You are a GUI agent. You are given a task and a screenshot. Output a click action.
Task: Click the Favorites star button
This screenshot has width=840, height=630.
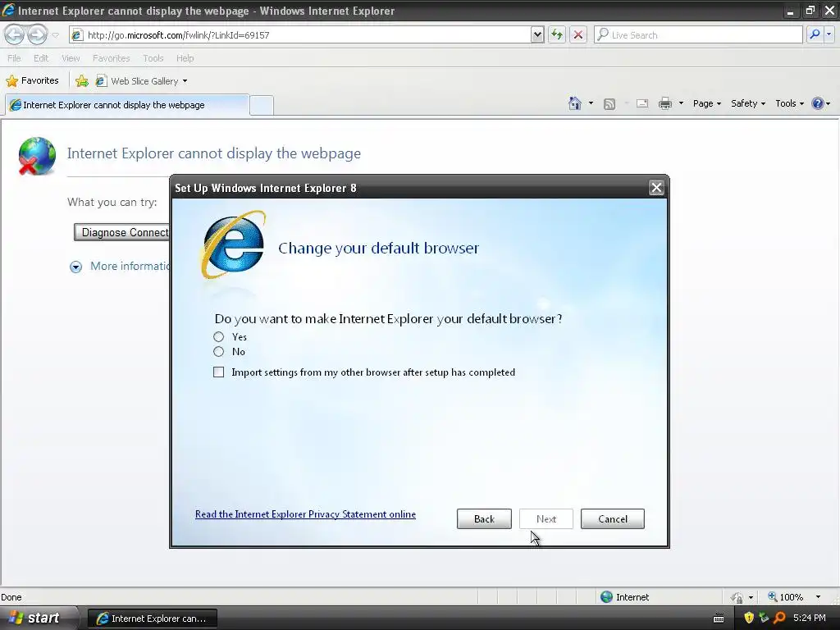pyautogui.click(x=32, y=81)
